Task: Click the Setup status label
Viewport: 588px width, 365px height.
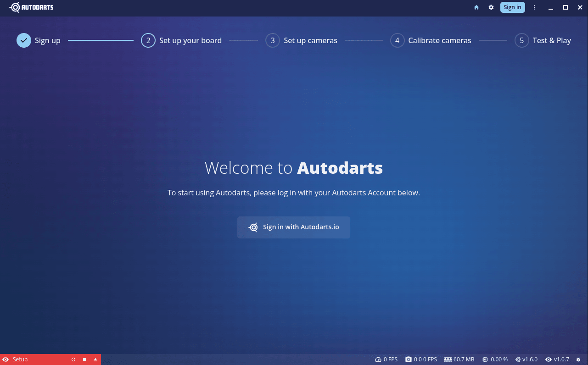Action: pyautogui.click(x=20, y=359)
